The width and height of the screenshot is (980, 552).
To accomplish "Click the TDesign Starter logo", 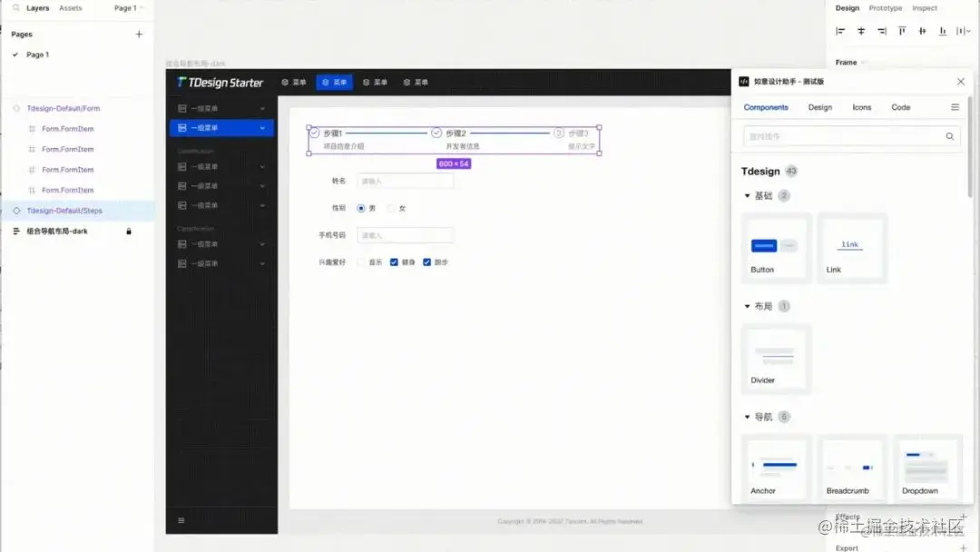I will point(220,83).
